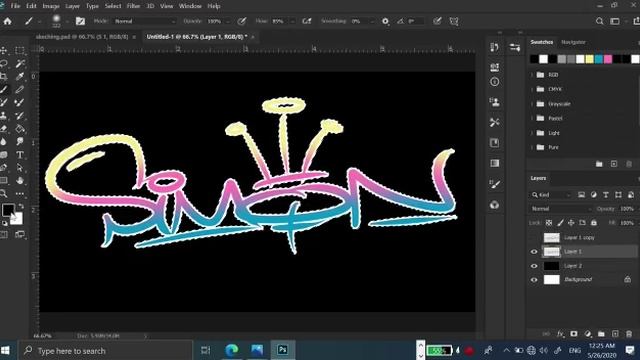Screen dimensions: 640x360
Task: Open the Properties panel icon in dock
Action: click(515, 47)
